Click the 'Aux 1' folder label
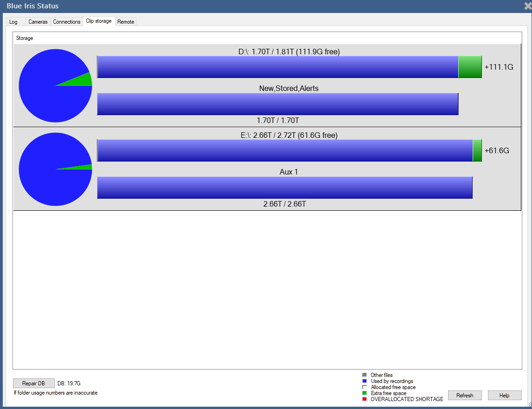Screen dimensions: 532x409 288,172
